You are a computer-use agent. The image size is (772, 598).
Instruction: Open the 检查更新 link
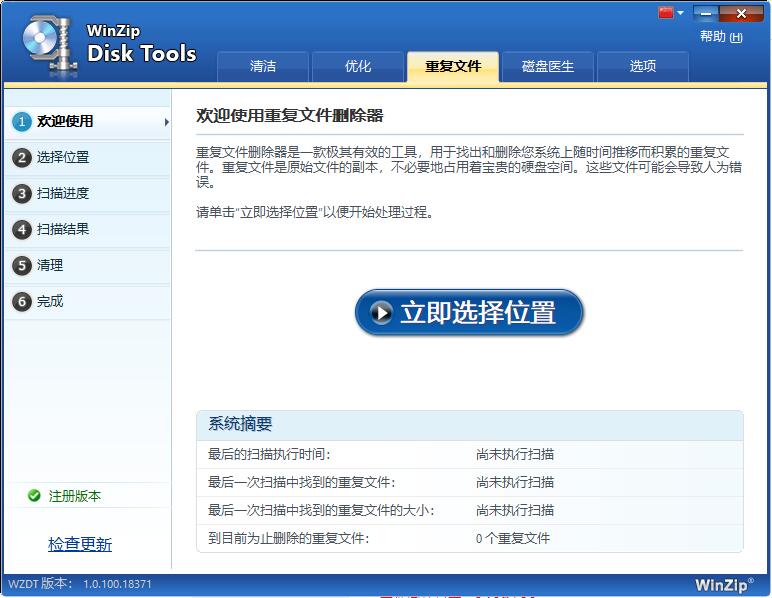80,544
